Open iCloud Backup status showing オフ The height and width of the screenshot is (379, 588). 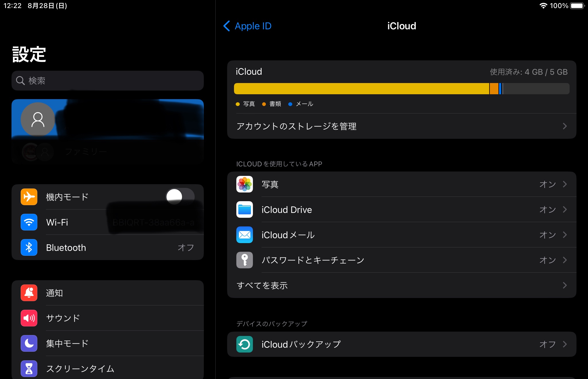[x=547, y=344]
